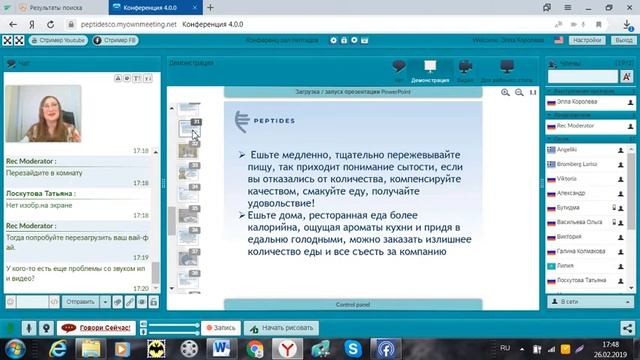Click person icon in Лоскутова Татьяна member row
Viewport: 640px width, 360px height.
tap(620, 281)
